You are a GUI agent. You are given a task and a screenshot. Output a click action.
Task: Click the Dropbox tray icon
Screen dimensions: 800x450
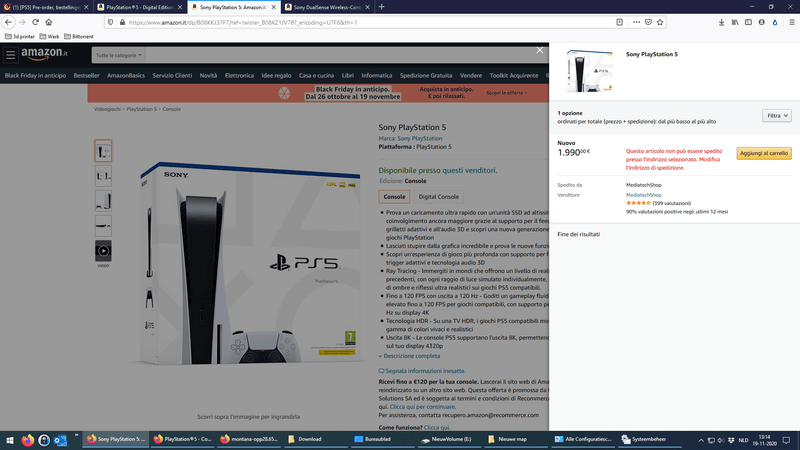[x=731, y=440]
